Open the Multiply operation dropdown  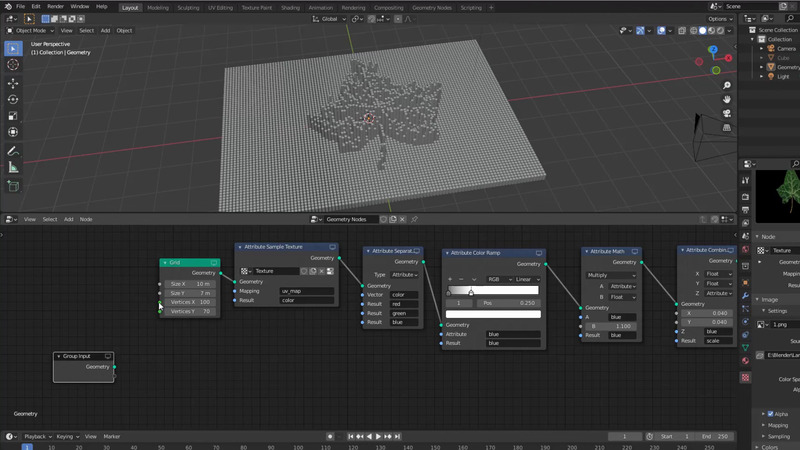pos(610,275)
